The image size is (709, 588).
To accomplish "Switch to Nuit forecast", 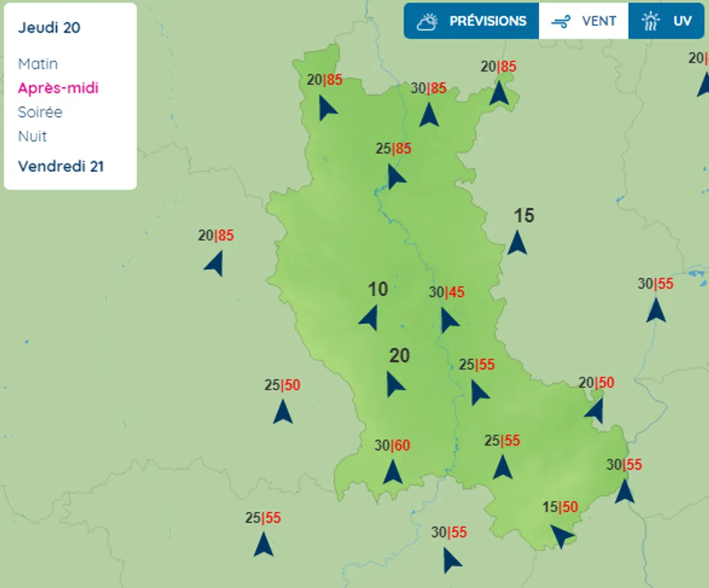I will coord(32,137).
